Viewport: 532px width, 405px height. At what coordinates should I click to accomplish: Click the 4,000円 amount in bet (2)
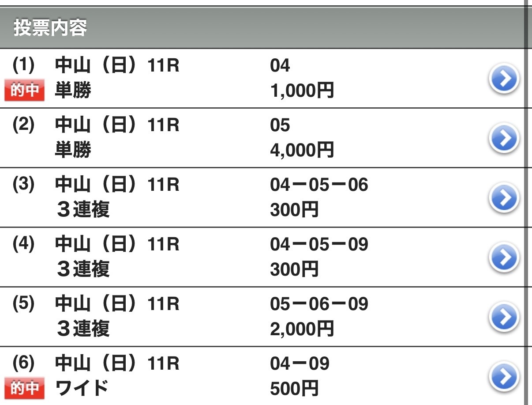coord(302,151)
